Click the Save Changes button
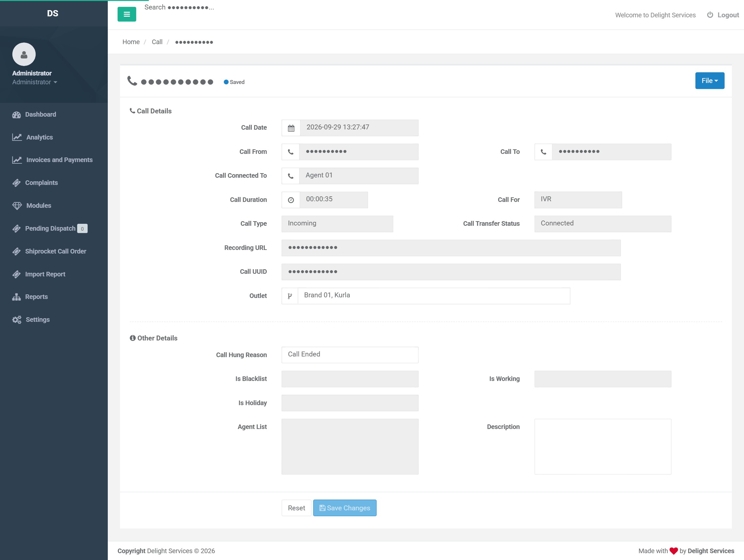 click(345, 508)
